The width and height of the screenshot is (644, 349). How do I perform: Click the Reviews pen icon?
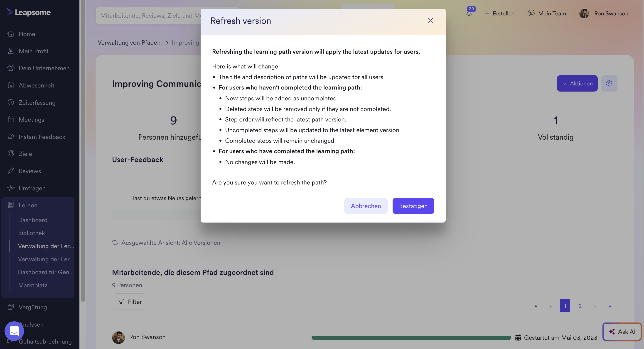click(11, 171)
